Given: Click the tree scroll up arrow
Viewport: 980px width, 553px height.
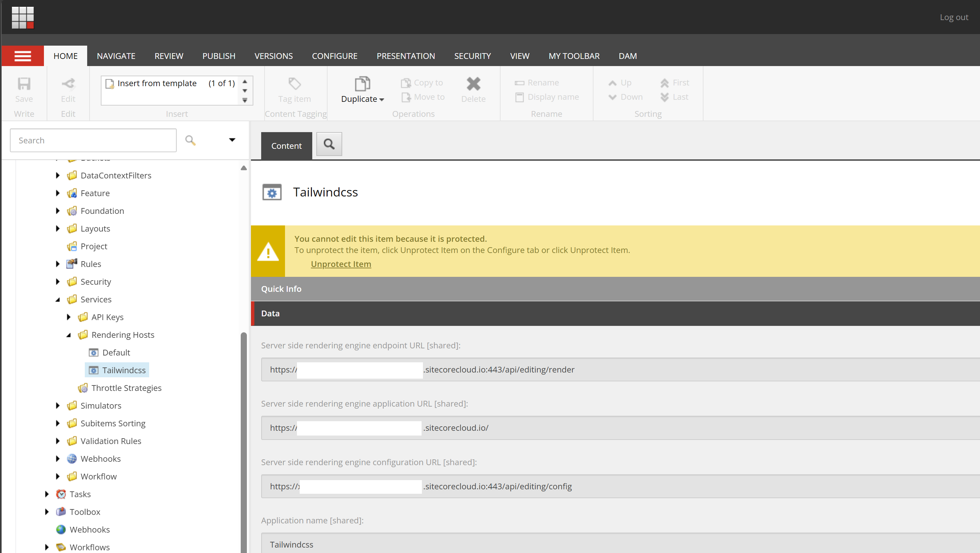Looking at the screenshot, I should [x=244, y=168].
